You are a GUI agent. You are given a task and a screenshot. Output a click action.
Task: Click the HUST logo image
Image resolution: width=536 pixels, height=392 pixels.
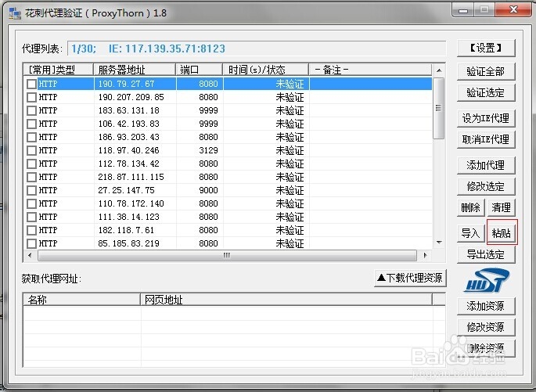click(487, 280)
